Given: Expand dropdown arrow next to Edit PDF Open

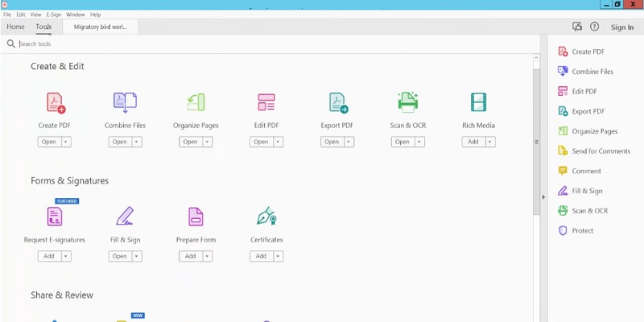Looking at the screenshot, I should [278, 142].
